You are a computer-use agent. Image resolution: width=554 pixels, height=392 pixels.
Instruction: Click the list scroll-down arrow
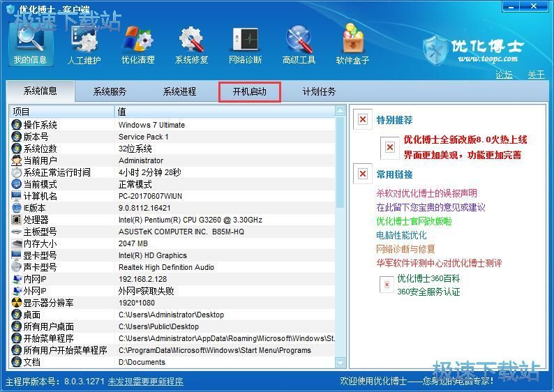pyautogui.click(x=340, y=362)
